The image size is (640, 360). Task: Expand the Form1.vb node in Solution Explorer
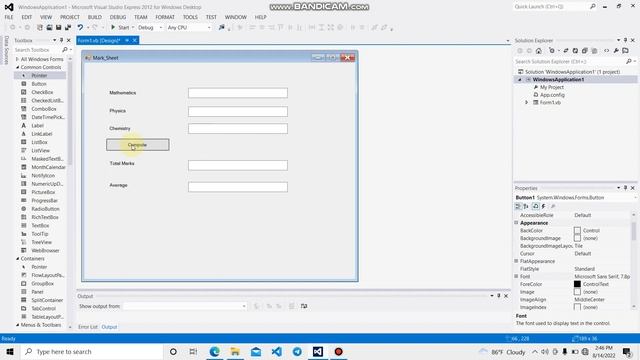point(527,102)
